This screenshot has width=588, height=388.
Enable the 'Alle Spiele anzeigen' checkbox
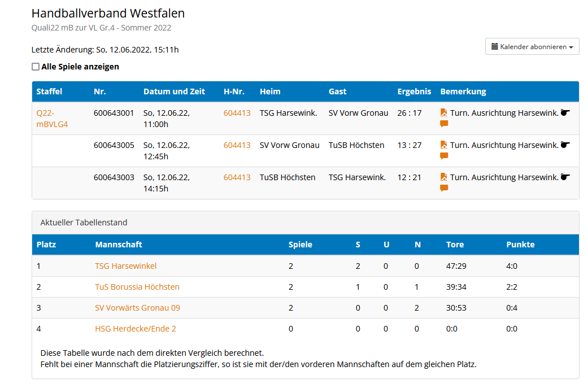point(36,67)
